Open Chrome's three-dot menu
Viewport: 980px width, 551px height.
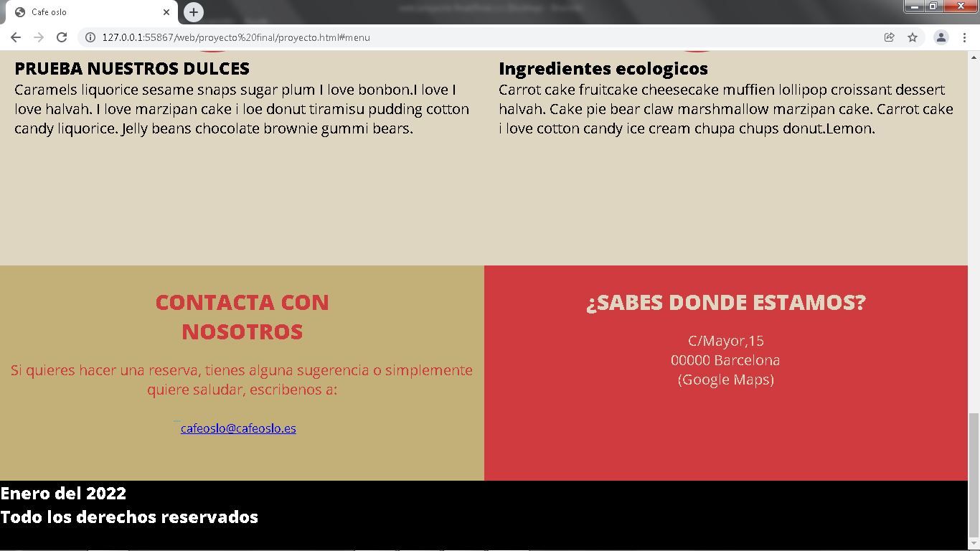coord(964,37)
